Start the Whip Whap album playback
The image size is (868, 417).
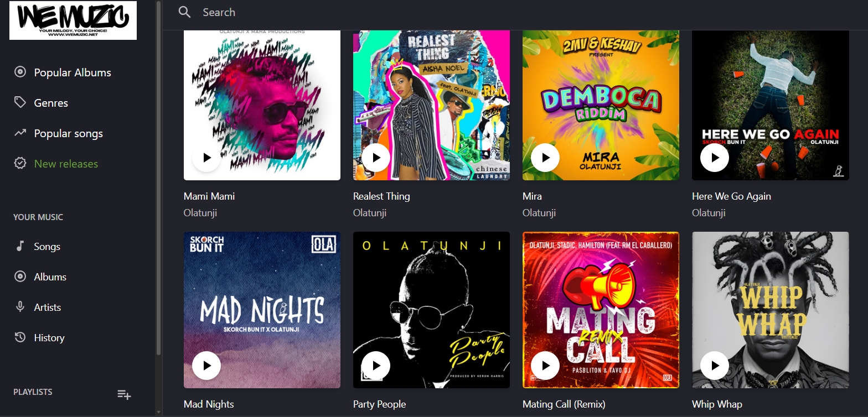[x=715, y=366]
